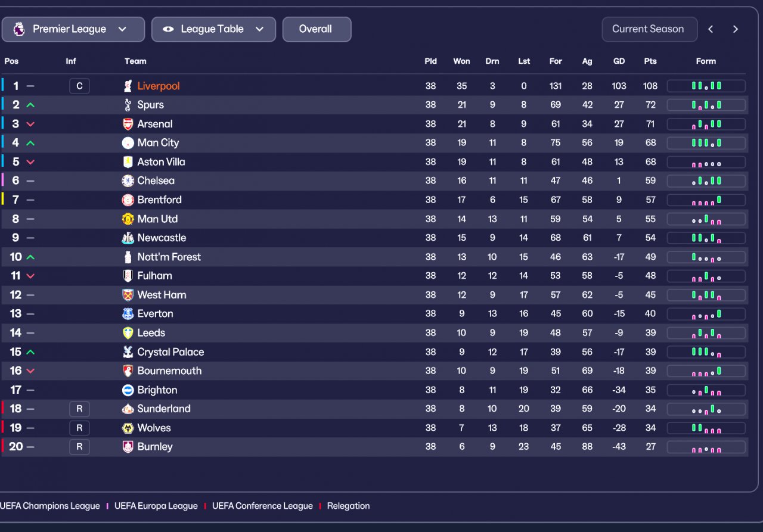
Task: Click the Arsenal club badge icon
Action: [128, 124]
